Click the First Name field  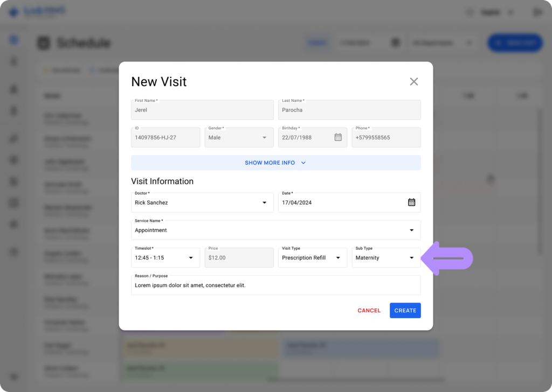click(202, 110)
